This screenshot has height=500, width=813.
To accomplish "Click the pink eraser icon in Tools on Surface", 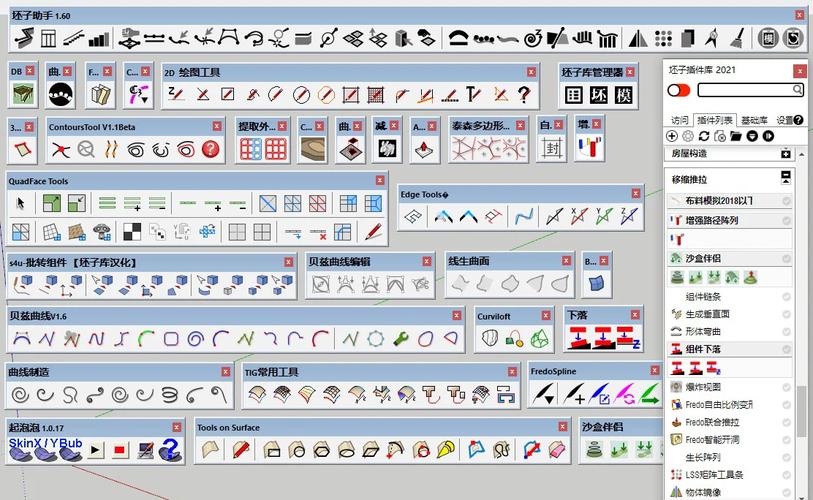I will coord(557,450).
